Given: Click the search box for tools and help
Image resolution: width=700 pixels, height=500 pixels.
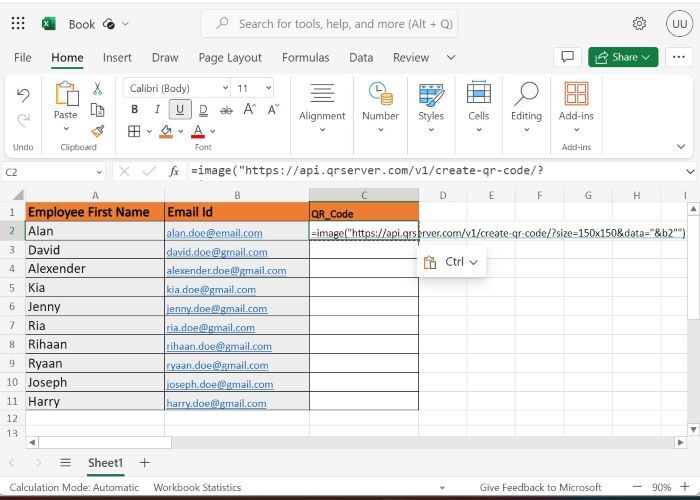Looking at the screenshot, I should (329, 24).
